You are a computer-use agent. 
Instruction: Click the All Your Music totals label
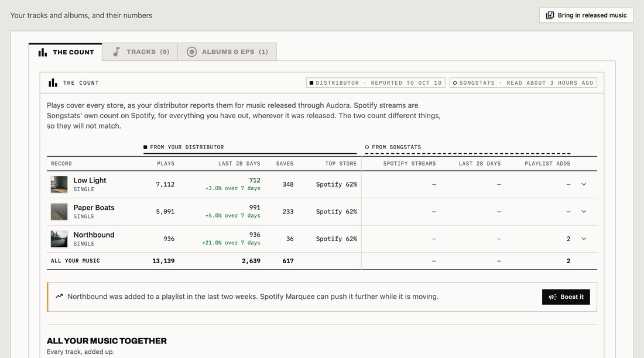pos(75,261)
